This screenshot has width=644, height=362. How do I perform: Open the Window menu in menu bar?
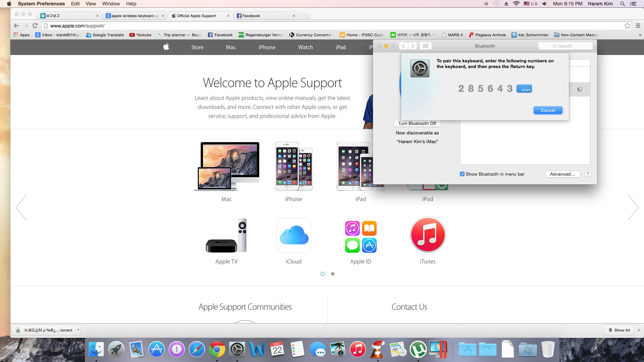pos(111,4)
